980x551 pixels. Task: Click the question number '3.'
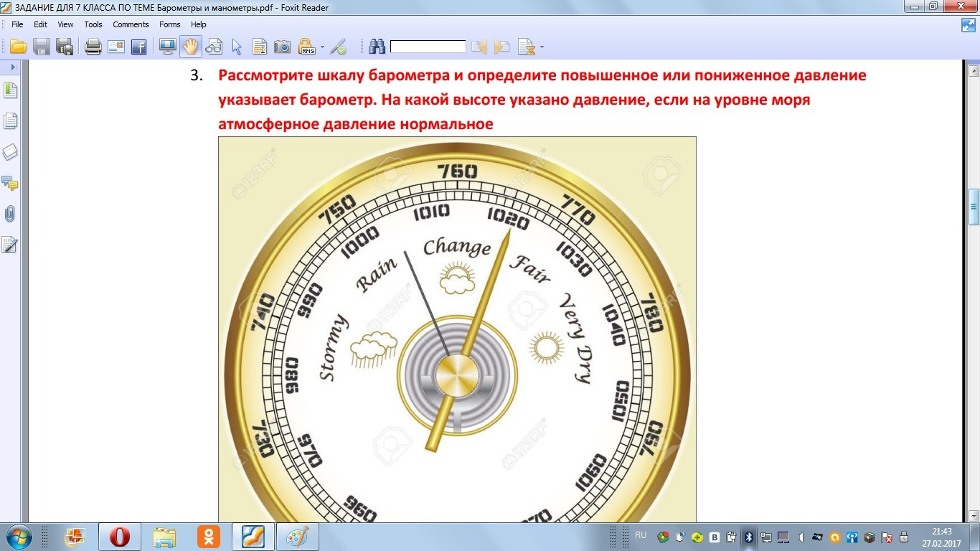tap(197, 75)
